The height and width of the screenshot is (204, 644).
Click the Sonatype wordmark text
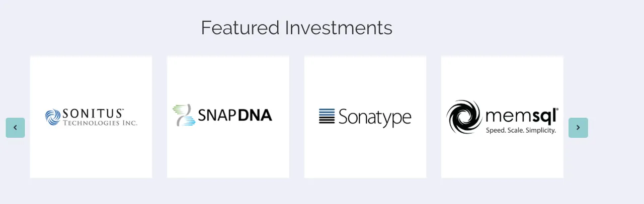click(375, 117)
